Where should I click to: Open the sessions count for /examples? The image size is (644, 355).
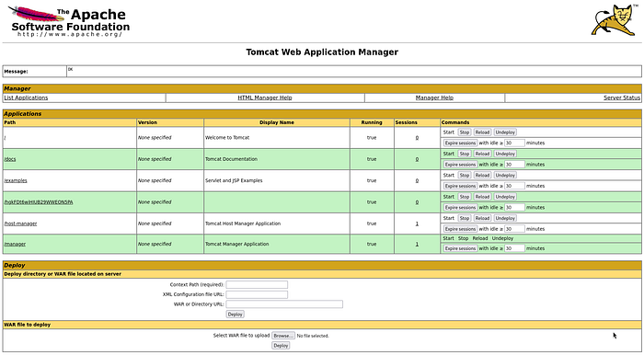point(417,180)
